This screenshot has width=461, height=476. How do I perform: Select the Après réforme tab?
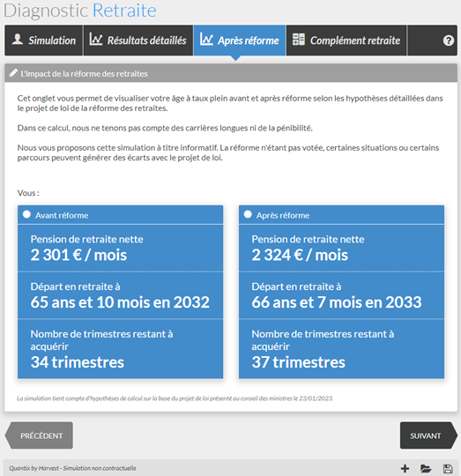240,41
